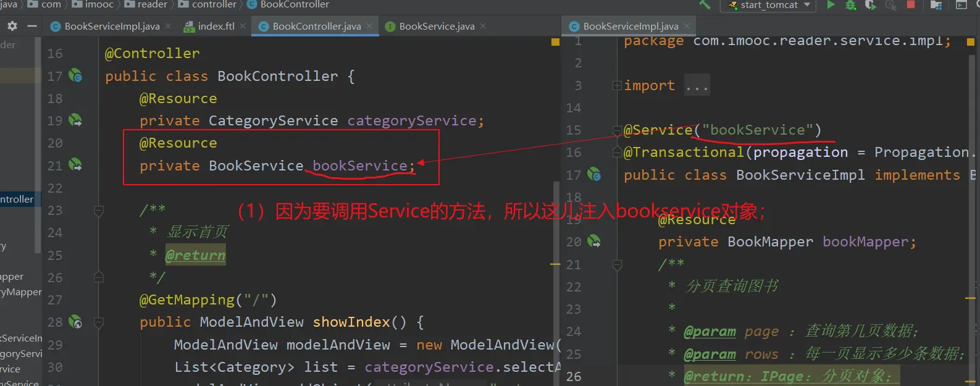
Task: Click 'controller' breadcrumb folder
Action: (207, 4)
